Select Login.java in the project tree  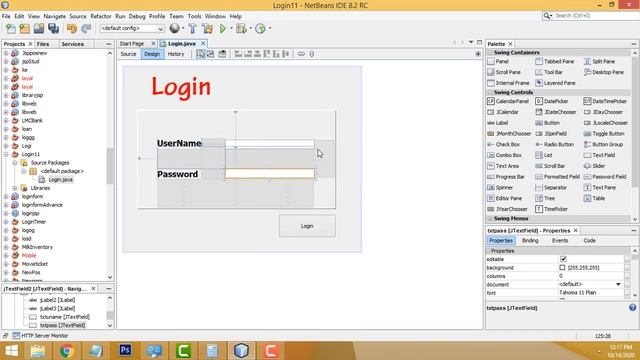(60, 180)
